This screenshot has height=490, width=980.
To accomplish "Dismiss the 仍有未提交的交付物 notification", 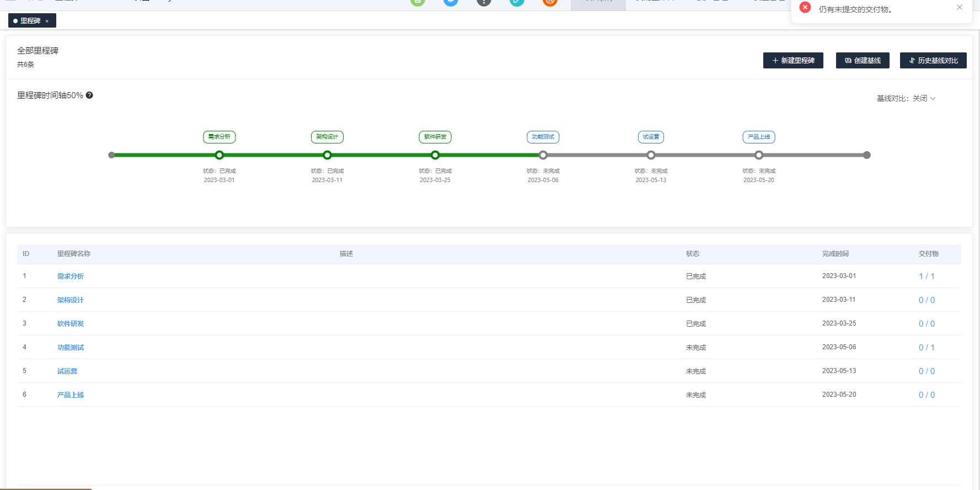I will 959,8.
